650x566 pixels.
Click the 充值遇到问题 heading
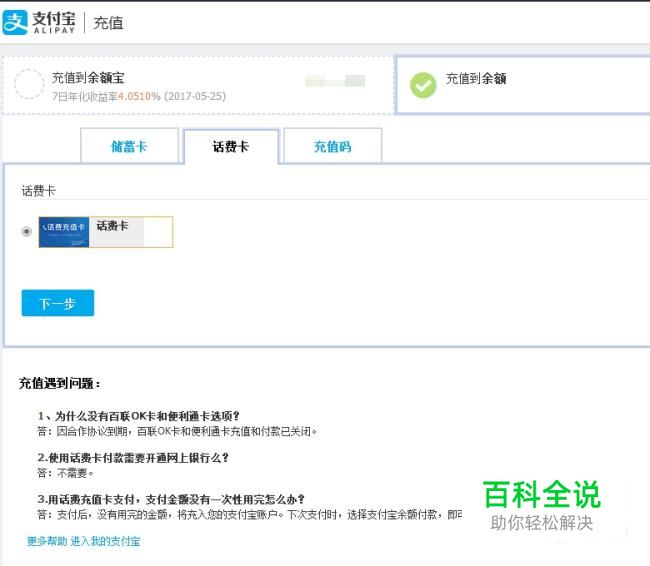tap(59, 383)
